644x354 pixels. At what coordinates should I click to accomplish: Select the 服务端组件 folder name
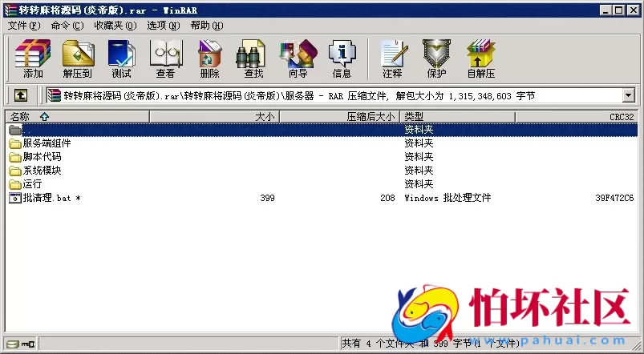pyautogui.click(x=47, y=143)
